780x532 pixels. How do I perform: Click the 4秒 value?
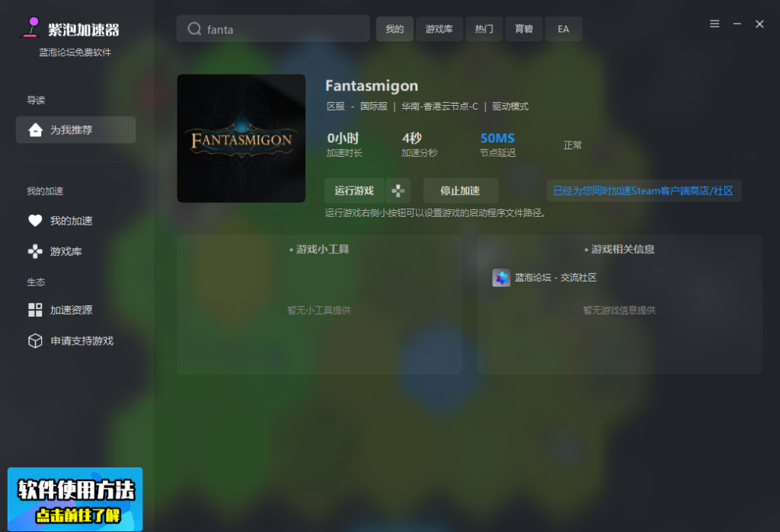(412, 139)
